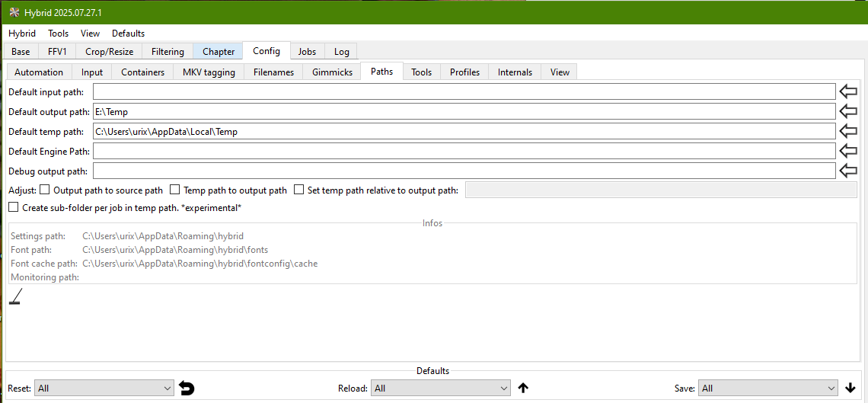The height and width of the screenshot is (403, 868).
Task: Click the curved reset arrow icon
Action: [x=187, y=389]
